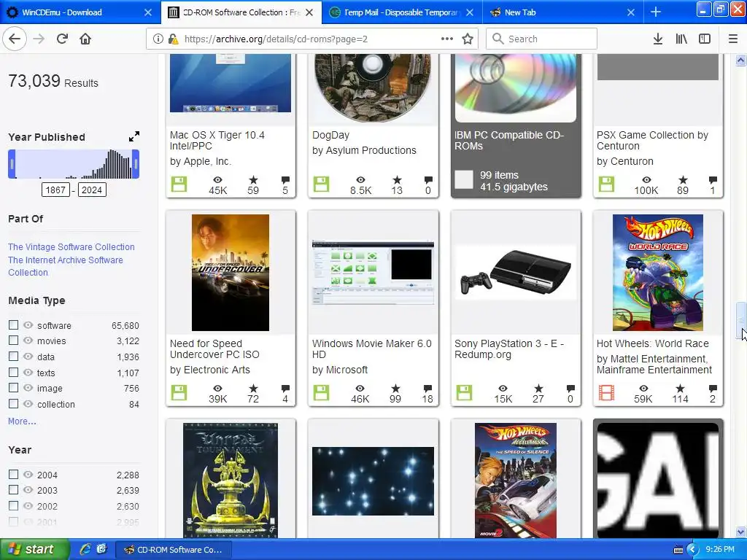Image resolution: width=747 pixels, height=560 pixels.
Task: Click floppy icon on DogDay card
Action: pyautogui.click(x=321, y=184)
